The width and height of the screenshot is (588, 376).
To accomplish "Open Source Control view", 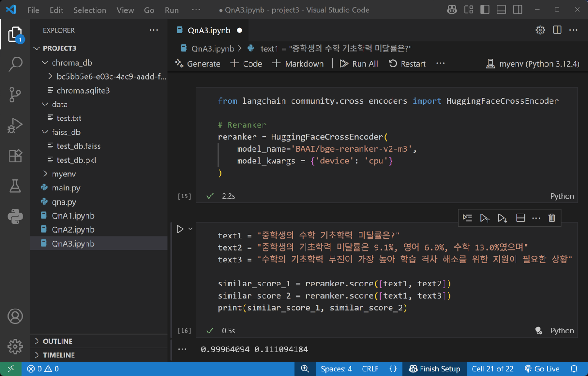I will click(x=15, y=95).
